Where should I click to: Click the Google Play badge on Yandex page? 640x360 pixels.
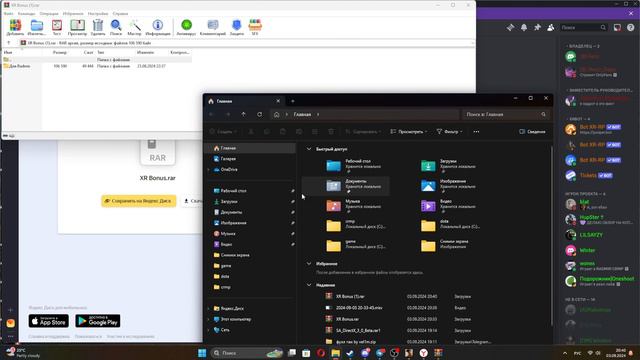click(98, 321)
